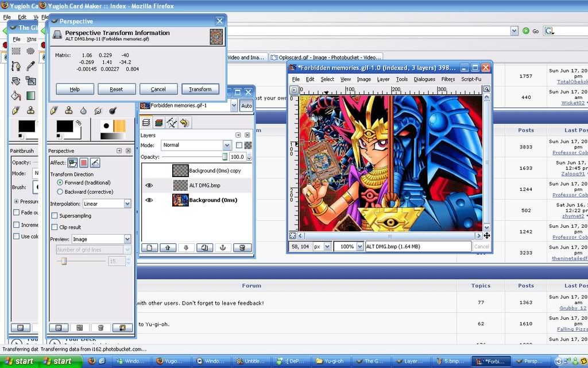The image size is (588, 368).
Task: Raise the selected layer
Action: pos(168,247)
